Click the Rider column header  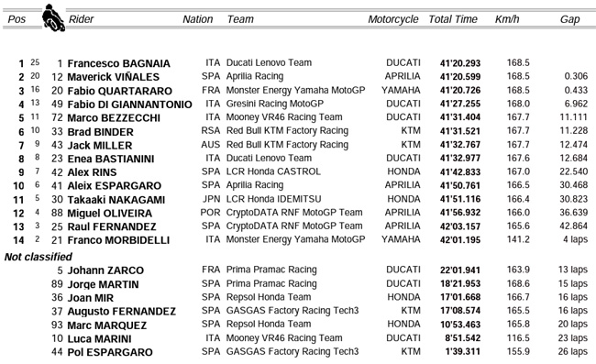coord(81,19)
